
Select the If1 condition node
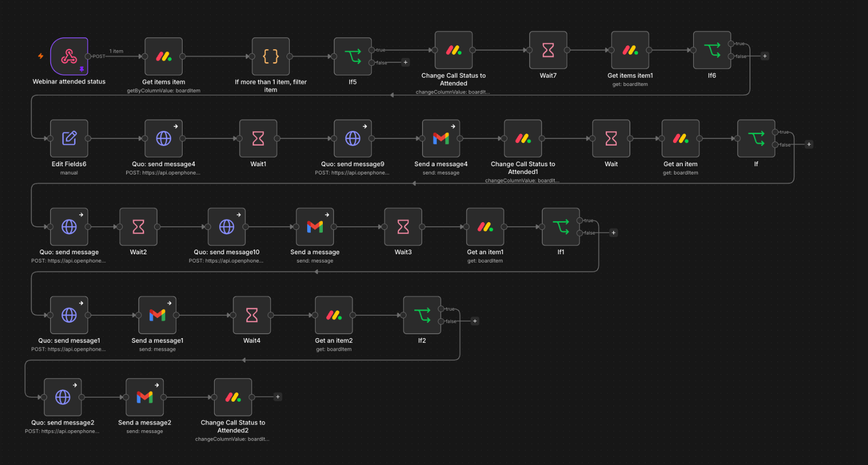pyautogui.click(x=561, y=227)
